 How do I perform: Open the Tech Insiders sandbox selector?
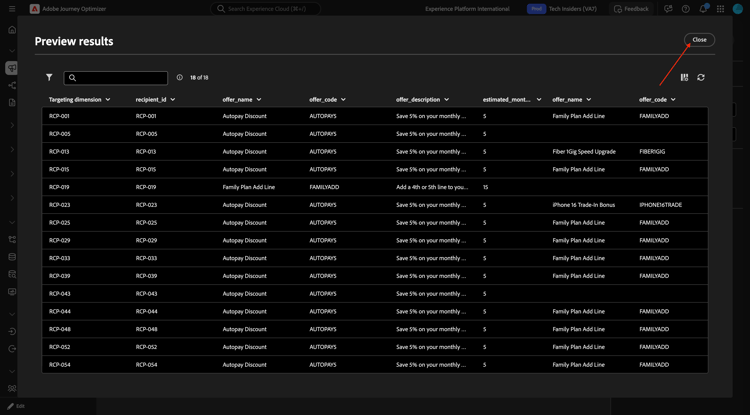tap(563, 9)
